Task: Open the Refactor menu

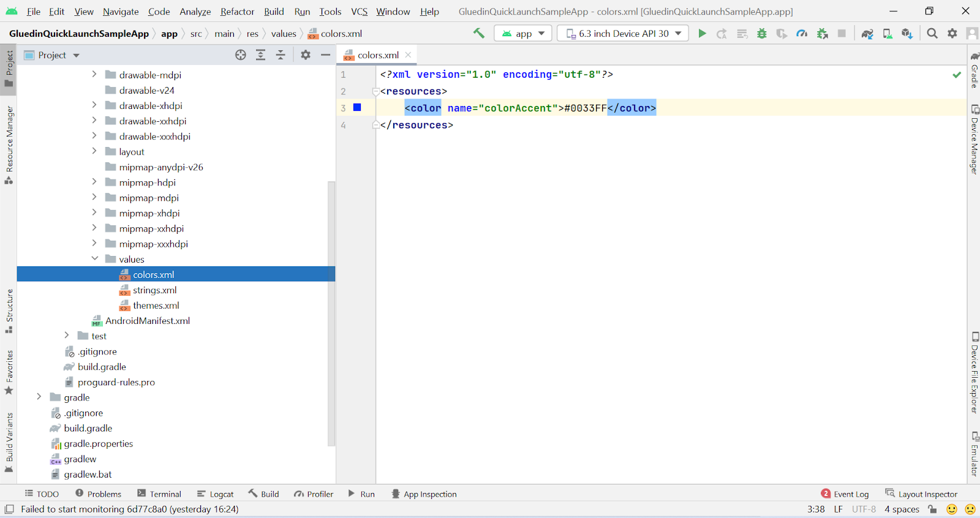Action: (237, 12)
